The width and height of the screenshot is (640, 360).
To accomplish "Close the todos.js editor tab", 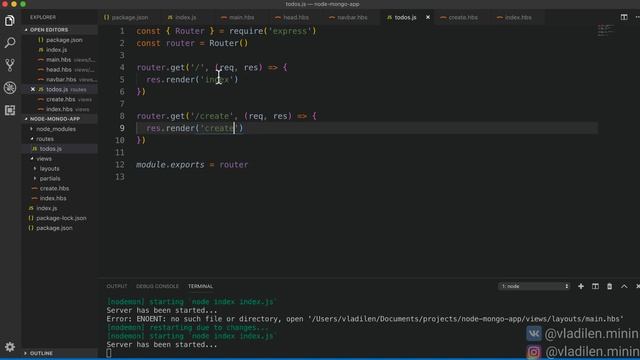I will point(428,17).
